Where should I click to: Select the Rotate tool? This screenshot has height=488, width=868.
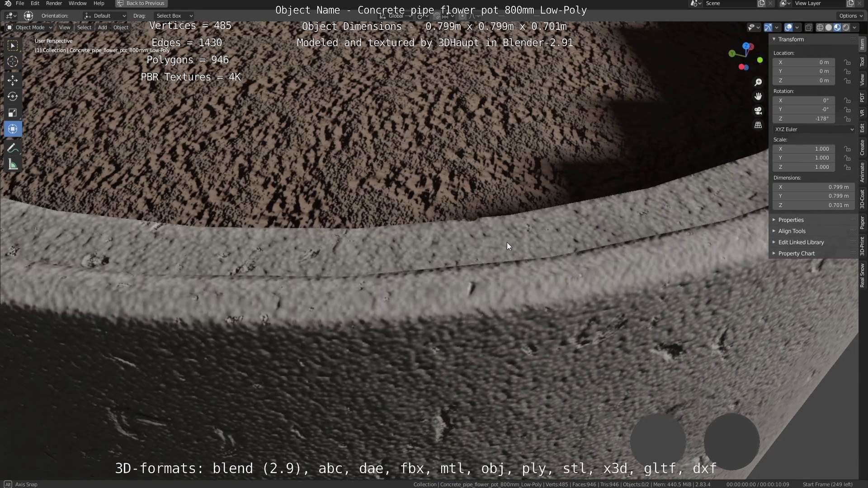[x=13, y=97]
